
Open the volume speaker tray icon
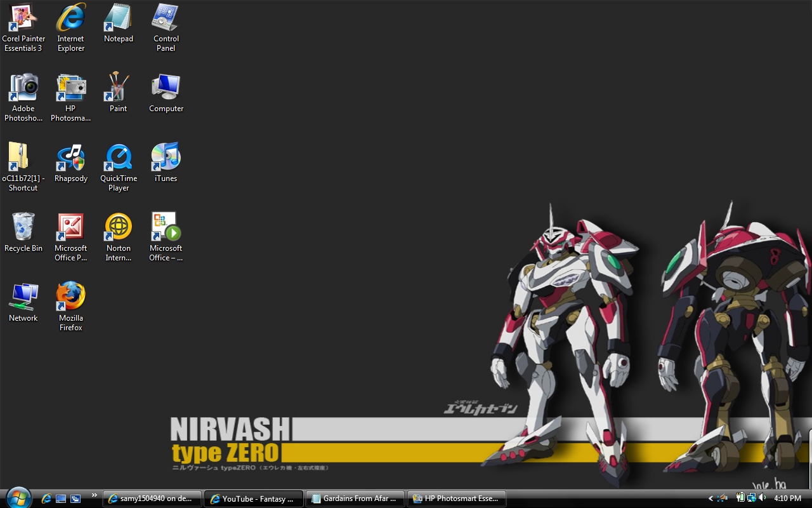(x=763, y=498)
